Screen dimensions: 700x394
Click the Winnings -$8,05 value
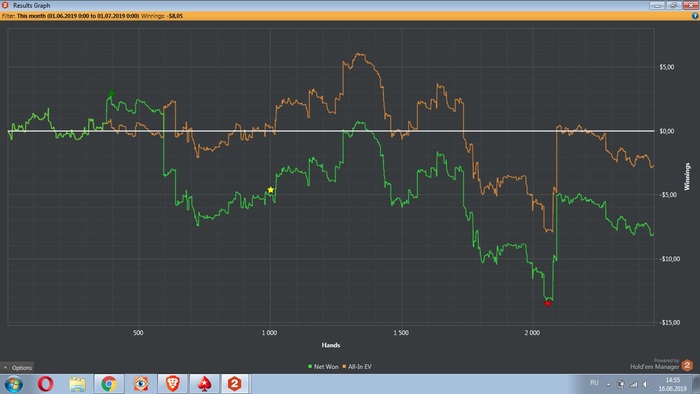coord(175,16)
